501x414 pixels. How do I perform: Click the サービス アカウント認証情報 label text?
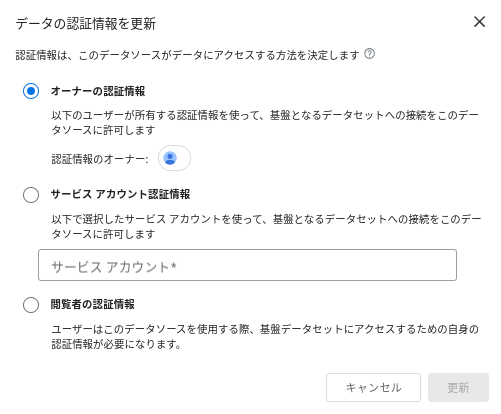click(x=120, y=194)
